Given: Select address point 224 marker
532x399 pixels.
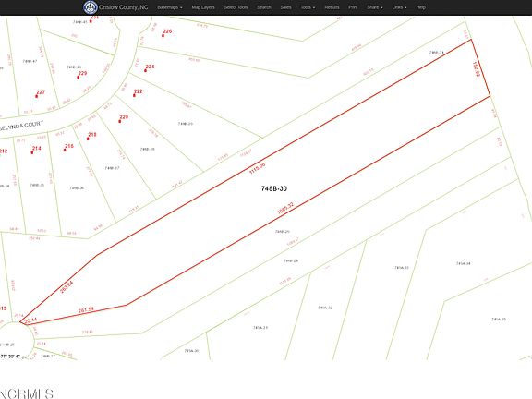Looking at the screenshot, I should point(145,70).
